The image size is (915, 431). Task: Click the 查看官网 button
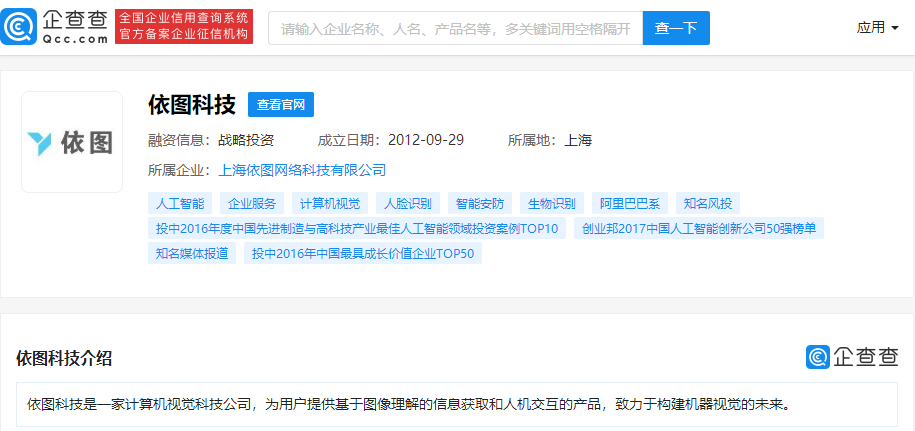(281, 104)
